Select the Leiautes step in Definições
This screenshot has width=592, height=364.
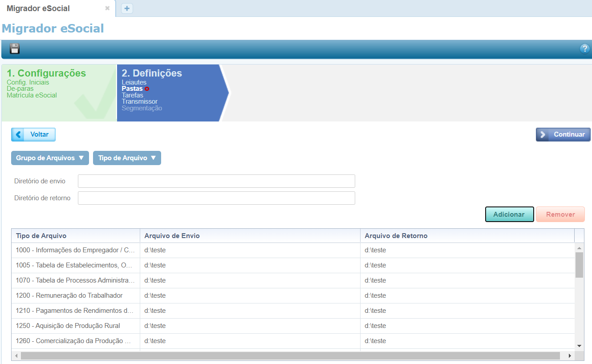(x=134, y=82)
